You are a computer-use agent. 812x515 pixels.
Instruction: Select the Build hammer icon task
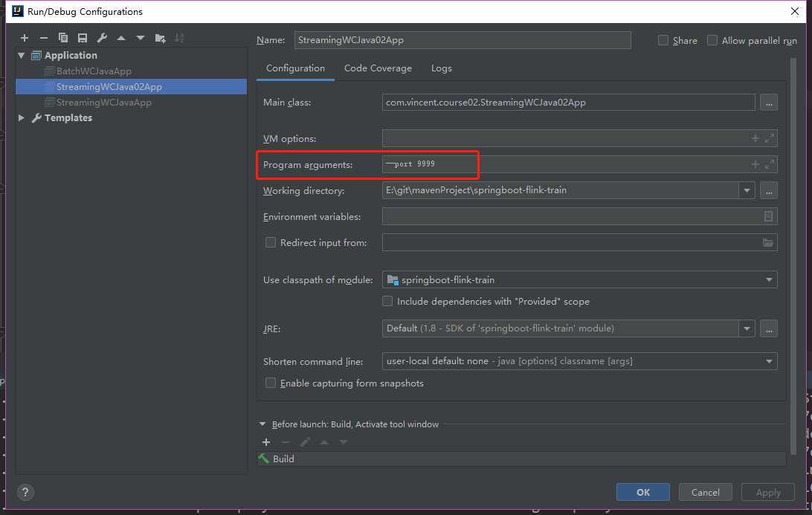coord(263,459)
